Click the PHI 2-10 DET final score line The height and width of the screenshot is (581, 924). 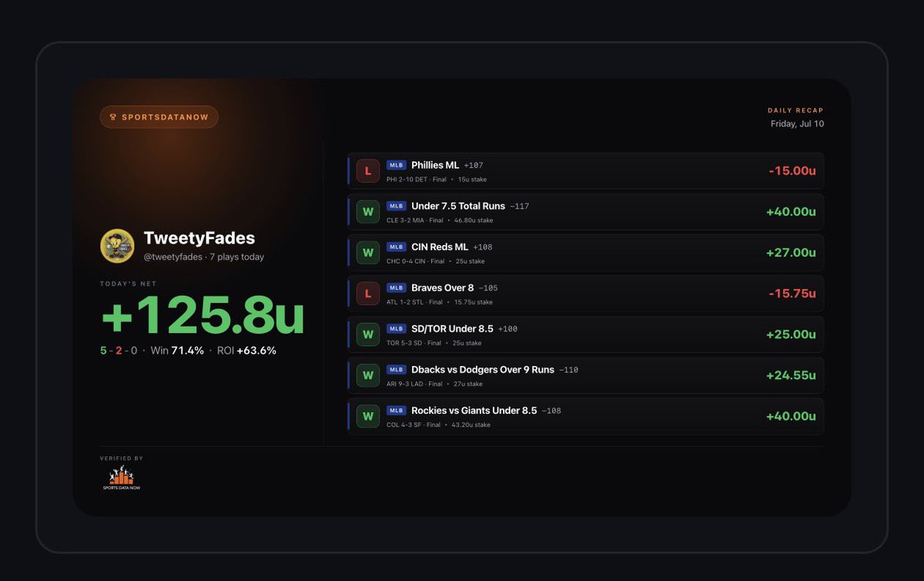click(417, 180)
